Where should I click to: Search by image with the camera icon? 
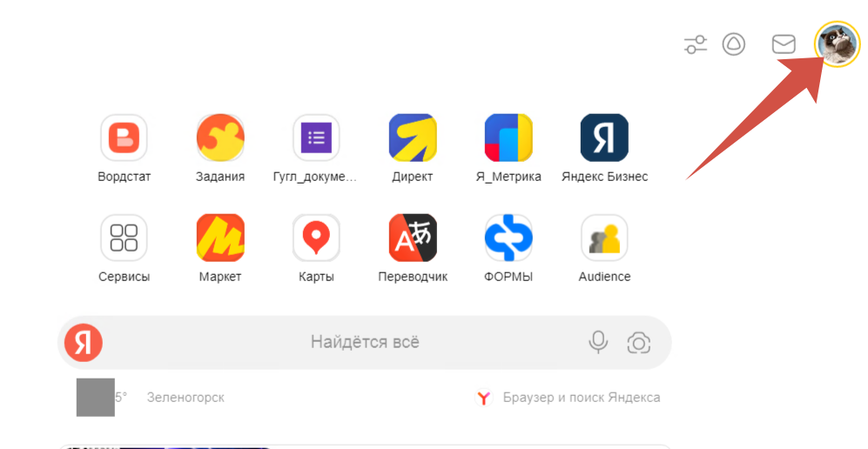coord(638,344)
